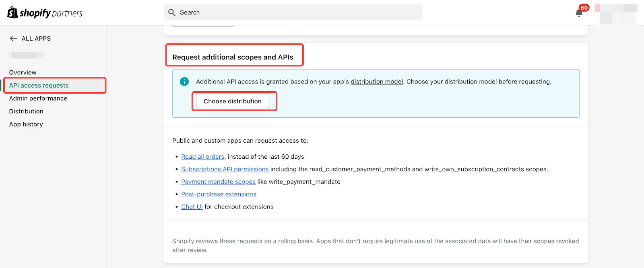The image size is (644, 268).
Task: Click the Subscriptions API permissions link
Action: click(x=225, y=169)
